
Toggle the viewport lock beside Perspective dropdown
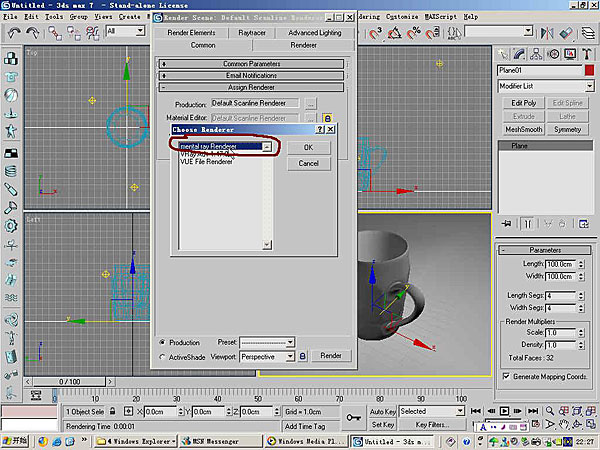pyautogui.click(x=303, y=356)
